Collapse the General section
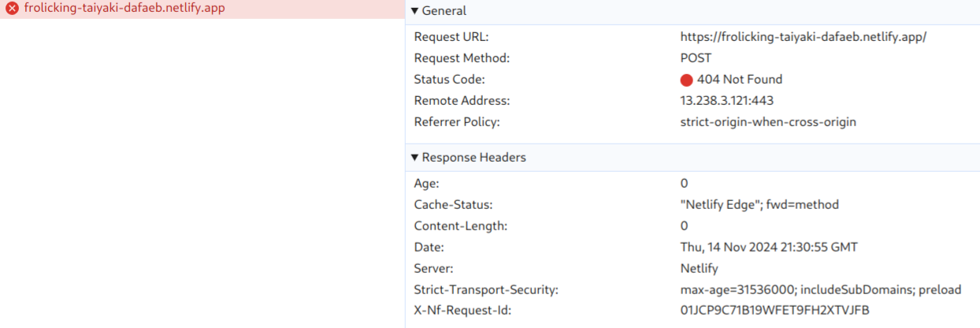This screenshot has width=980, height=328. pyautogui.click(x=415, y=11)
